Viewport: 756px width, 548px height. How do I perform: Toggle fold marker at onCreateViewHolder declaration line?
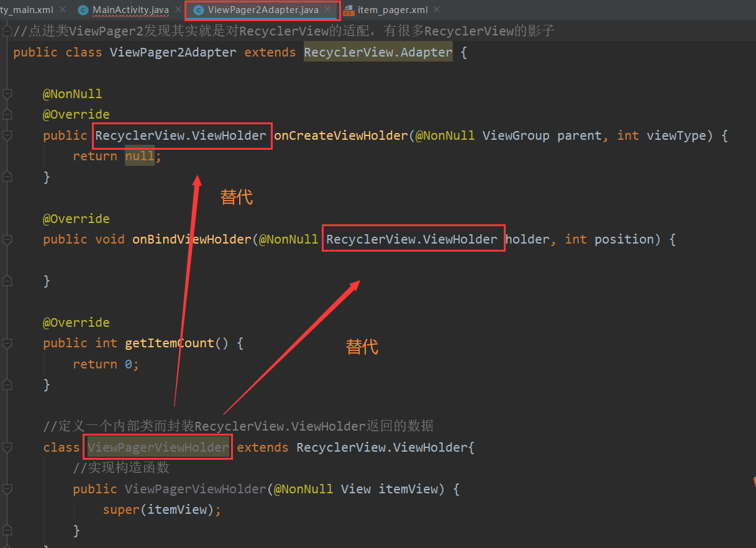point(7,135)
